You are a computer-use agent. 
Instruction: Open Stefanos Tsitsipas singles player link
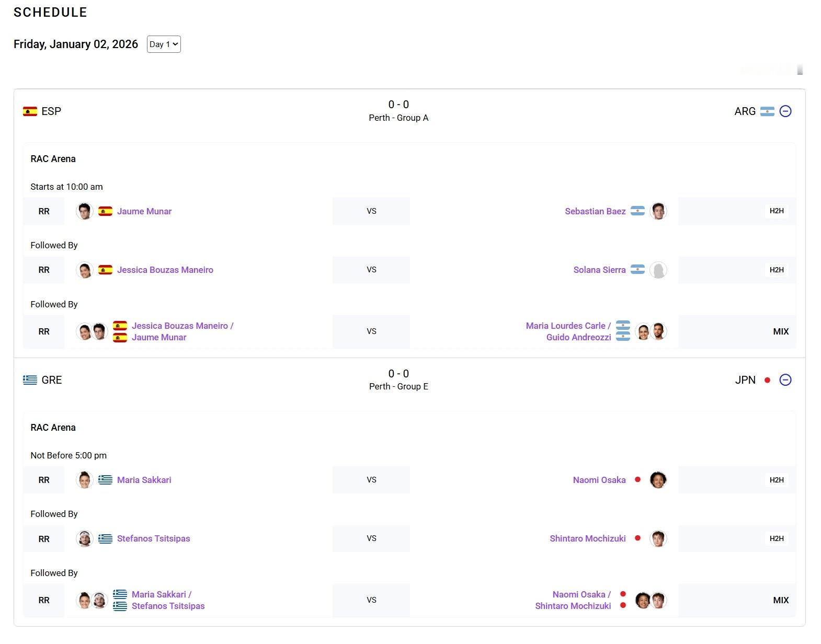click(x=153, y=538)
